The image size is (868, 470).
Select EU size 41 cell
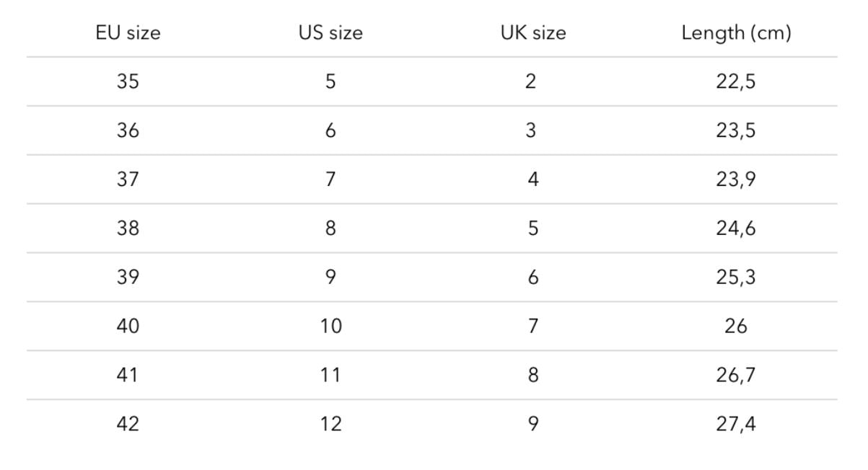(128, 376)
